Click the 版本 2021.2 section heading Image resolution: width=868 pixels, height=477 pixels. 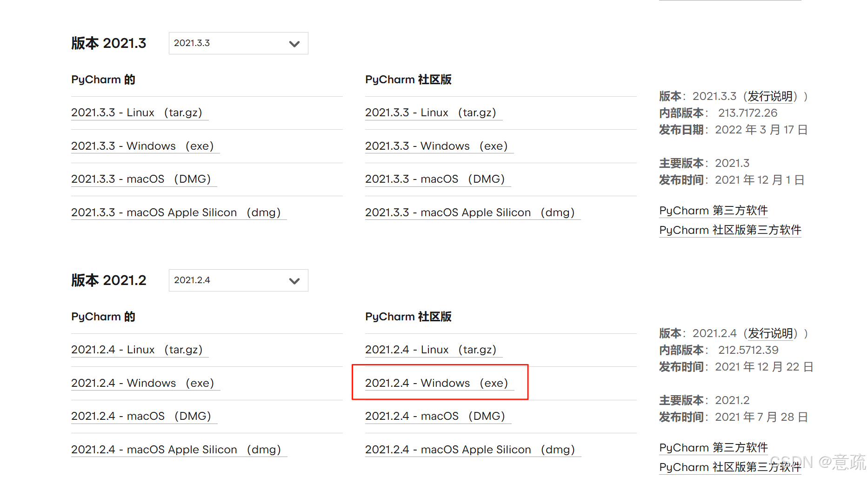tap(109, 280)
